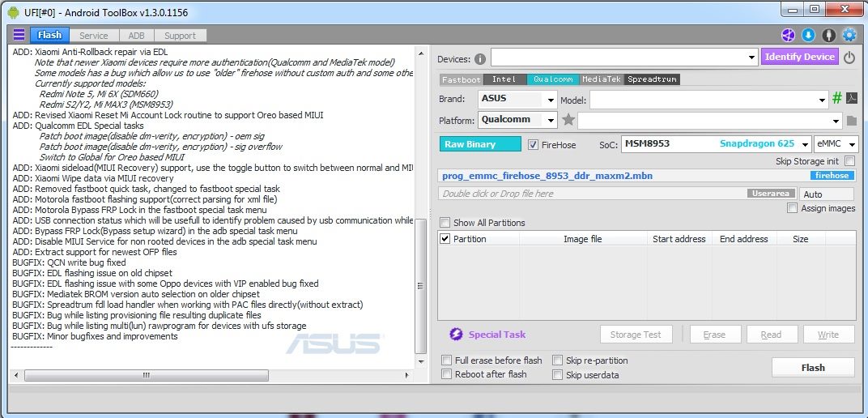868x418 pixels.
Task: Click the gray folder browse icon
Action: coord(851,121)
